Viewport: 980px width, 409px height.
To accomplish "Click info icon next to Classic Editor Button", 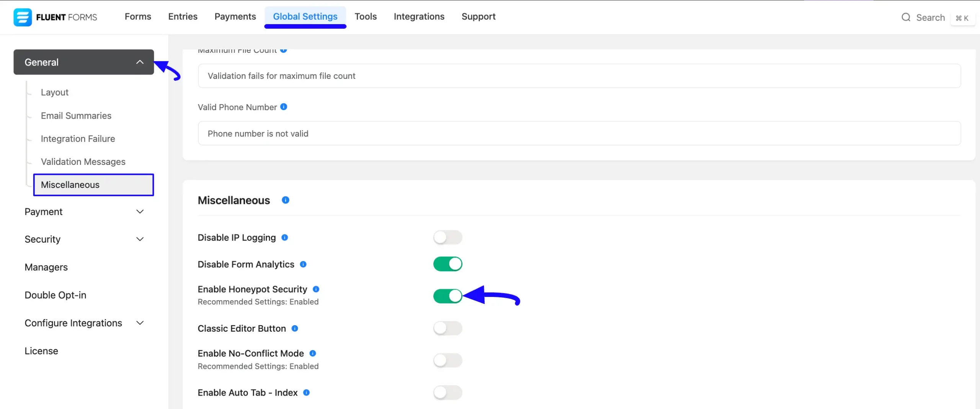I will tap(295, 328).
